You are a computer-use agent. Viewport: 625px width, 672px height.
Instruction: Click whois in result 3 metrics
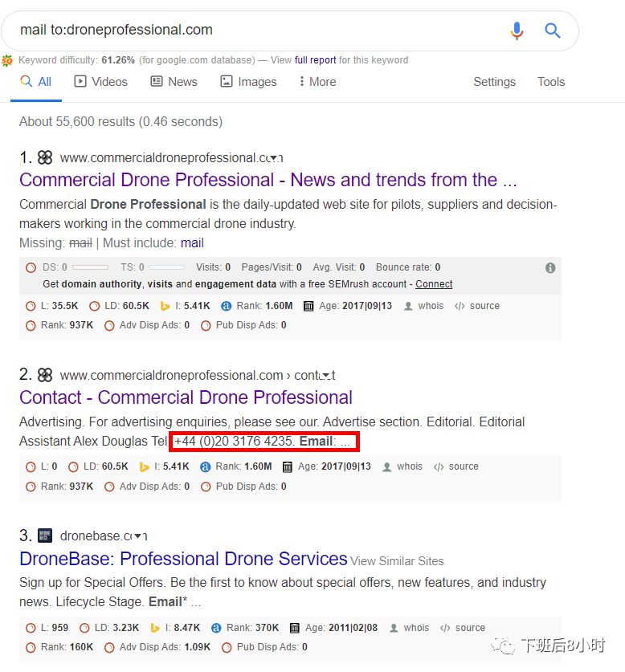416,628
